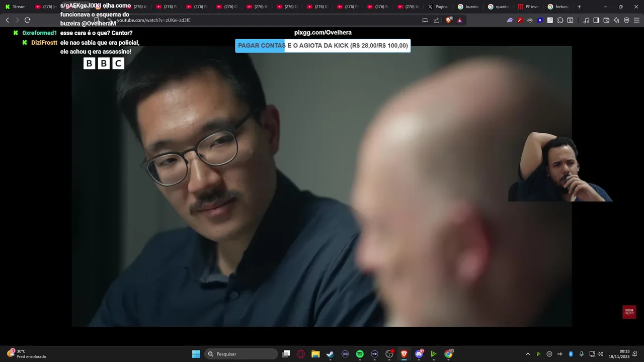
Task: Reload the page with refresh icon
Action: pyautogui.click(x=27, y=20)
